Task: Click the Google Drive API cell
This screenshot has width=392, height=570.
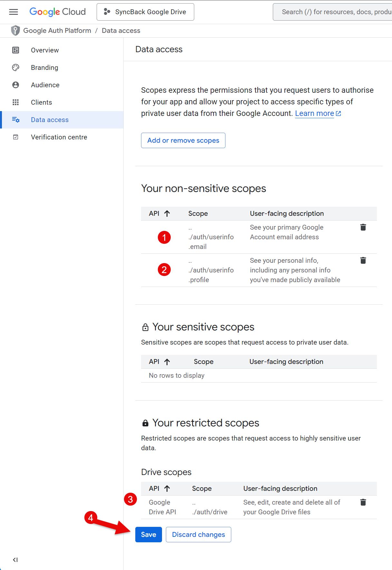Action: [162, 507]
